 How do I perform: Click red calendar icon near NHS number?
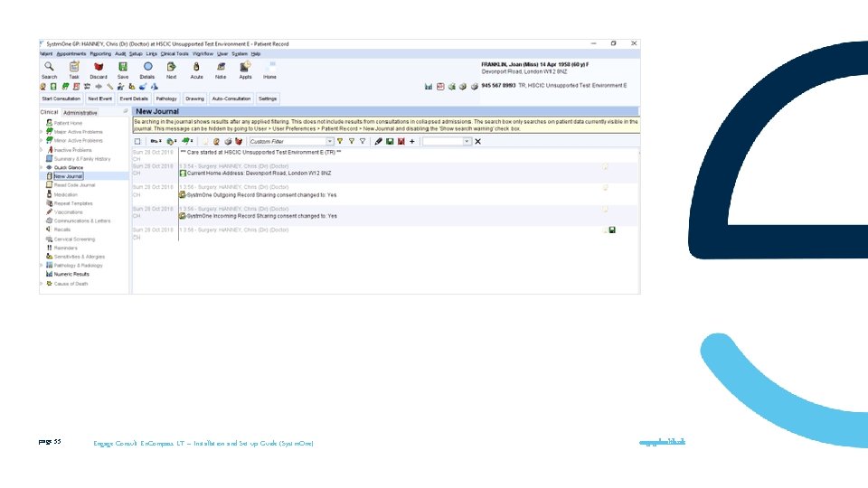coord(440,87)
